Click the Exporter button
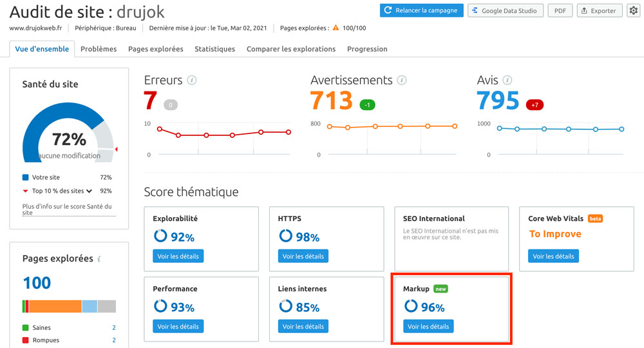644x348 pixels. pos(599,11)
